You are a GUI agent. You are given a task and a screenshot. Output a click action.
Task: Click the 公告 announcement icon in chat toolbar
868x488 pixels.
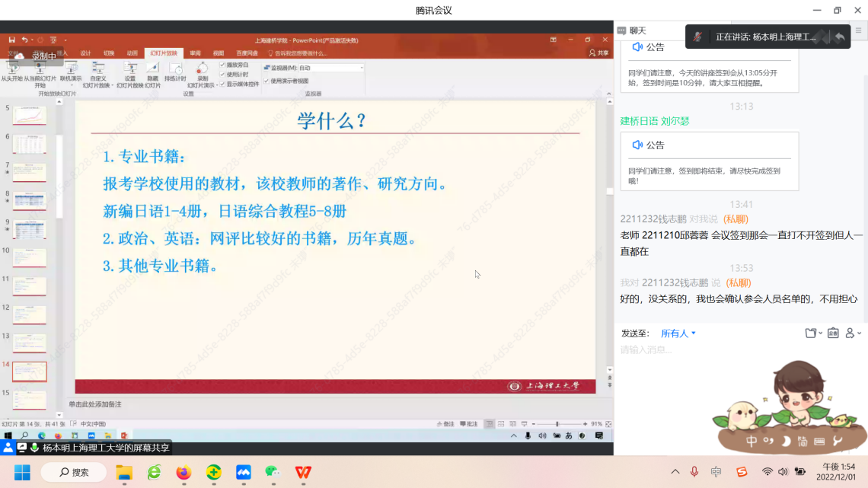coord(833,333)
